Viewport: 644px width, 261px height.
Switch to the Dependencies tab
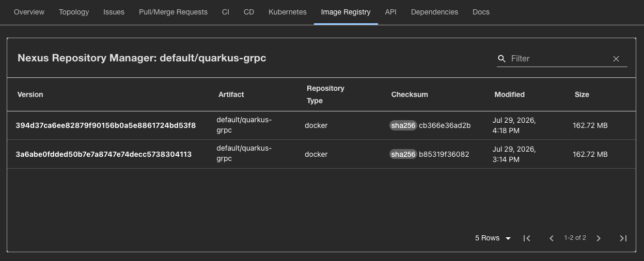pyautogui.click(x=434, y=12)
